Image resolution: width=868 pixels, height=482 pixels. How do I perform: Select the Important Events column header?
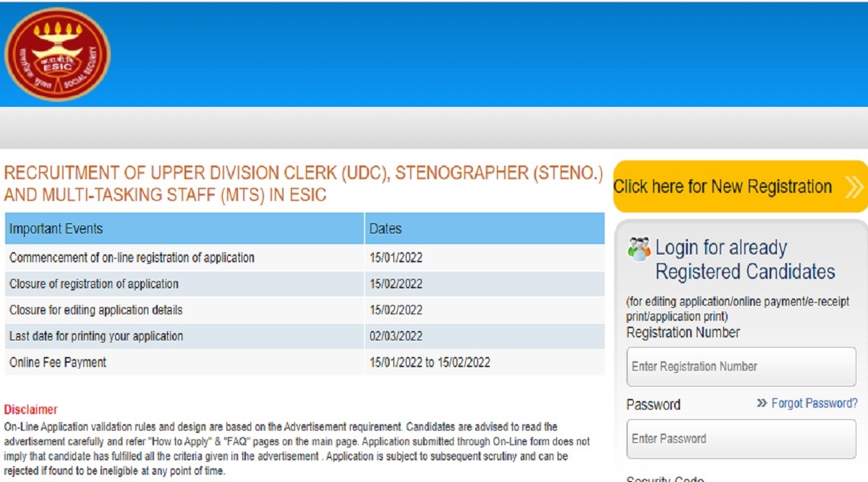coord(56,229)
